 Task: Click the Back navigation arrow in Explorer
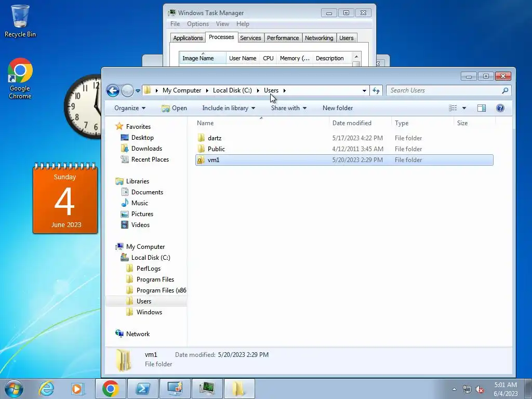point(113,90)
